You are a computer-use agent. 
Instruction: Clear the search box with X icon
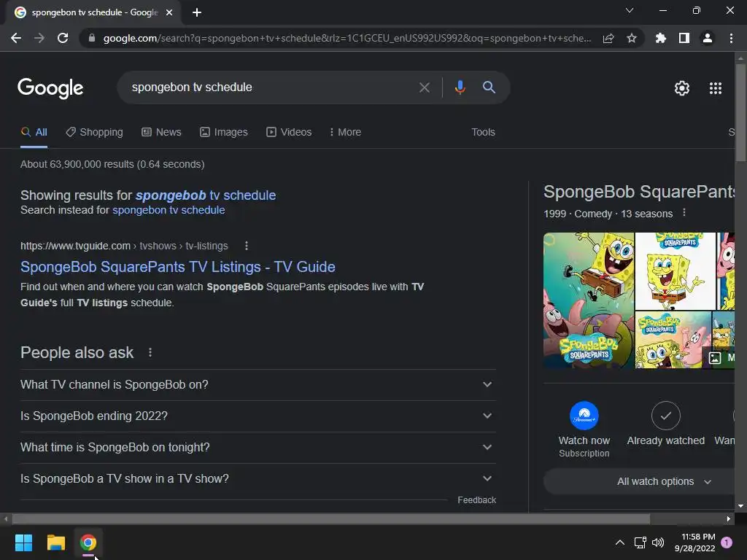[x=424, y=87]
